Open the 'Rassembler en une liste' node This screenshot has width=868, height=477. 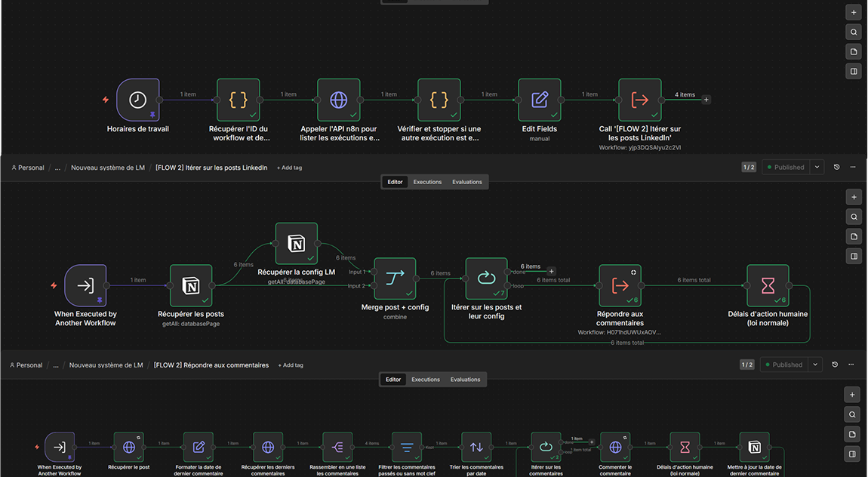(x=337, y=447)
